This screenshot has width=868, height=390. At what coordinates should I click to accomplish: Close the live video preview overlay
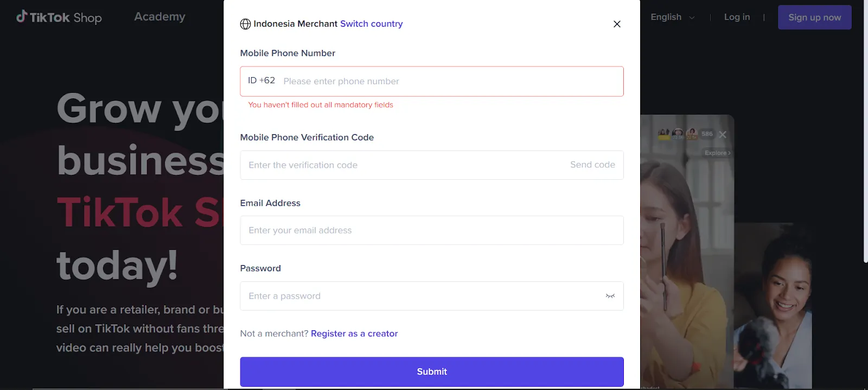pos(723,135)
